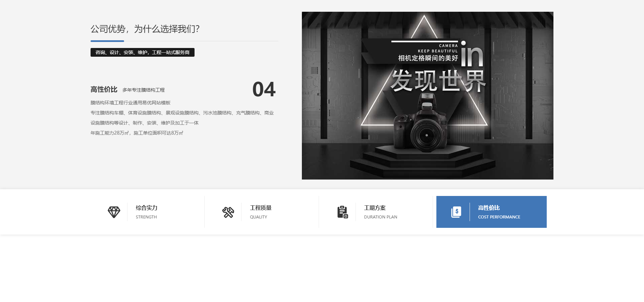Click the bold 高性价比 heading on the left
The image size is (644, 302).
pos(104,90)
